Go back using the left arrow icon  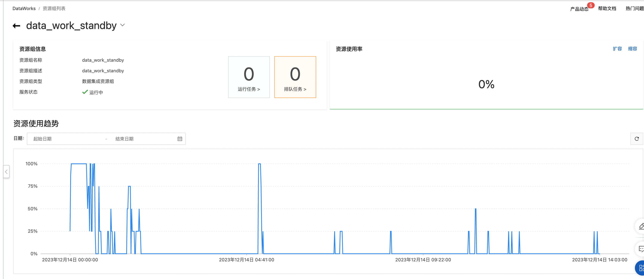(17, 26)
